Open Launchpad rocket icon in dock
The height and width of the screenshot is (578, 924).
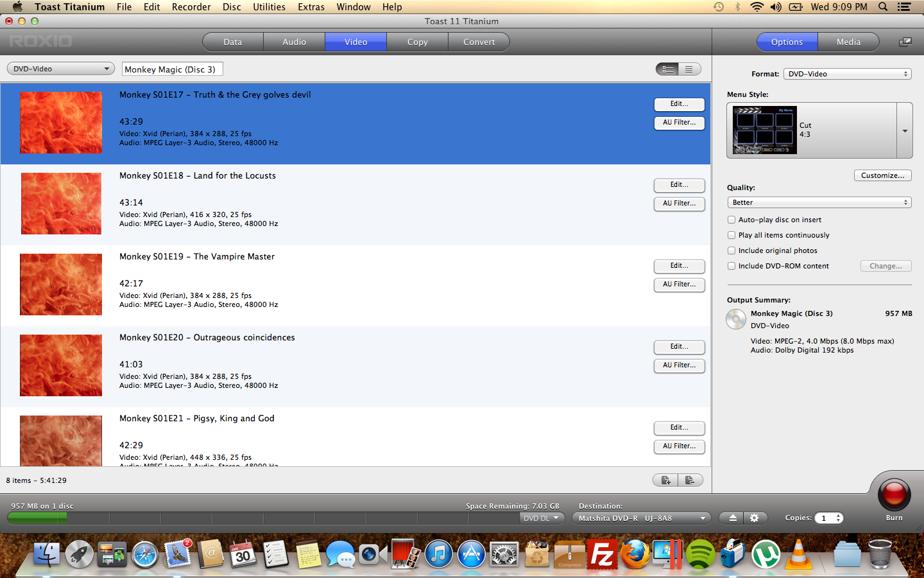pos(80,554)
